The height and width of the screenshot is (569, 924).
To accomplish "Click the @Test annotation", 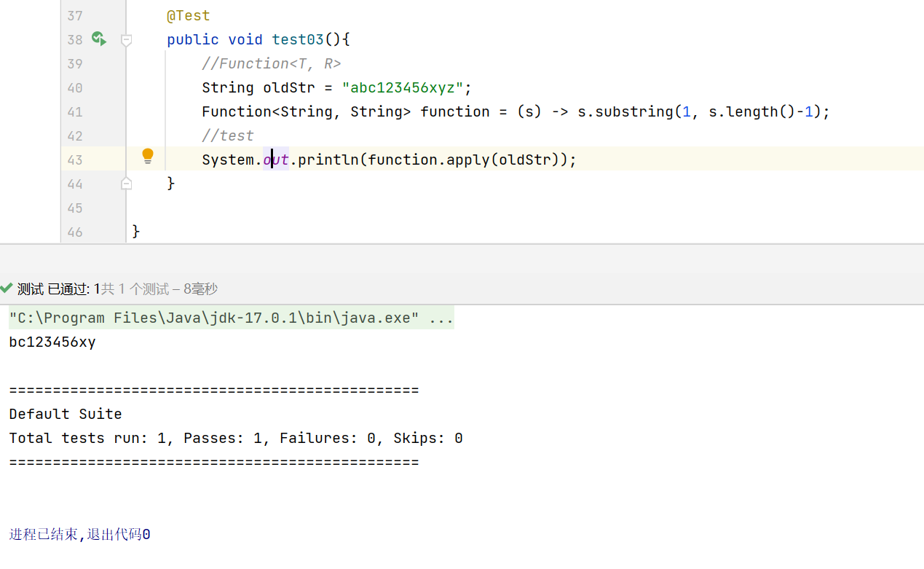I will (x=189, y=15).
